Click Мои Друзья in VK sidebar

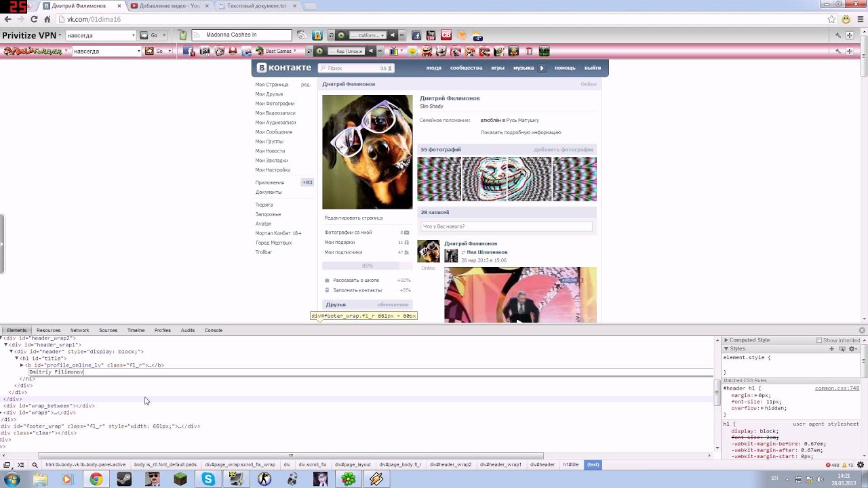pyautogui.click(x=269, y=94)
